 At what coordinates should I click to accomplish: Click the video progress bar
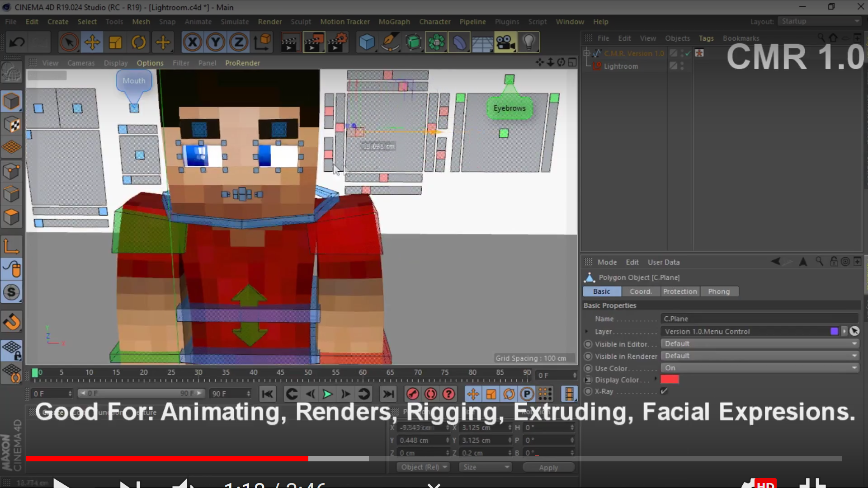[434, 459]
